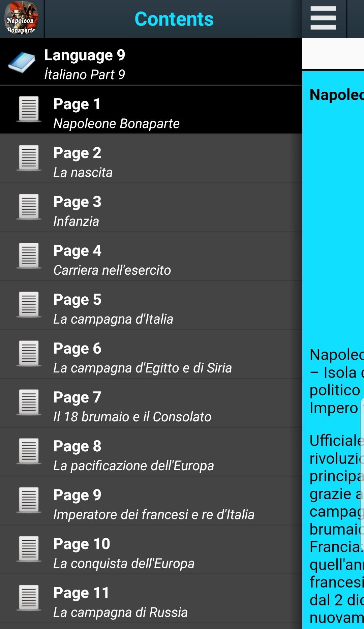
Task: Select Page 10 La conquista dell'Europa
Action: pos(151,550)
